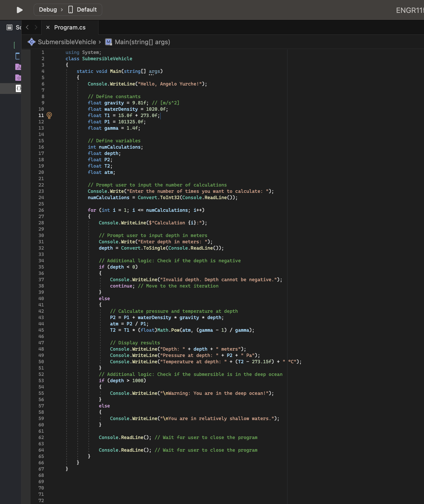Open the Default run target selector
The image size is (424, 504).
87,10
